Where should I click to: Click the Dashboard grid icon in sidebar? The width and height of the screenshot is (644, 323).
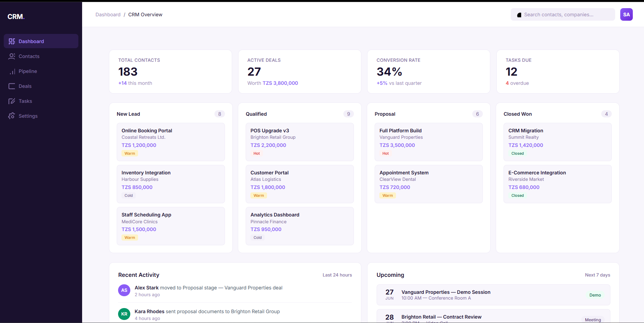[12, 41]
